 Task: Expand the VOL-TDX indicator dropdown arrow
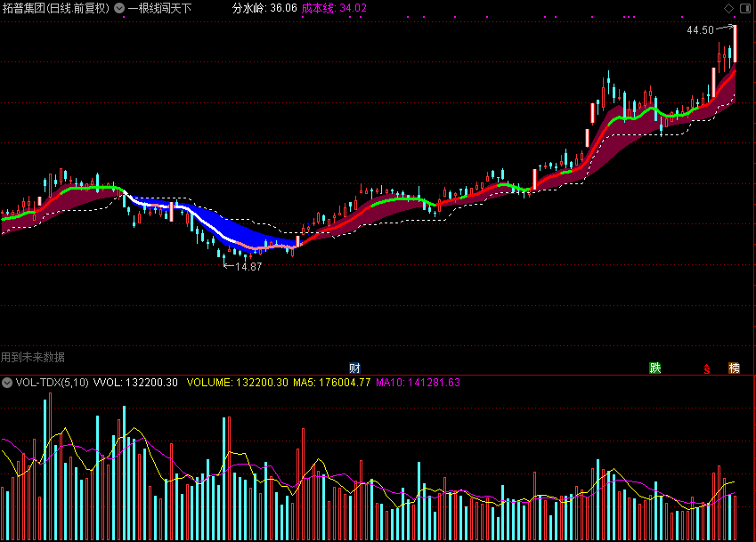tap(7, 383)
